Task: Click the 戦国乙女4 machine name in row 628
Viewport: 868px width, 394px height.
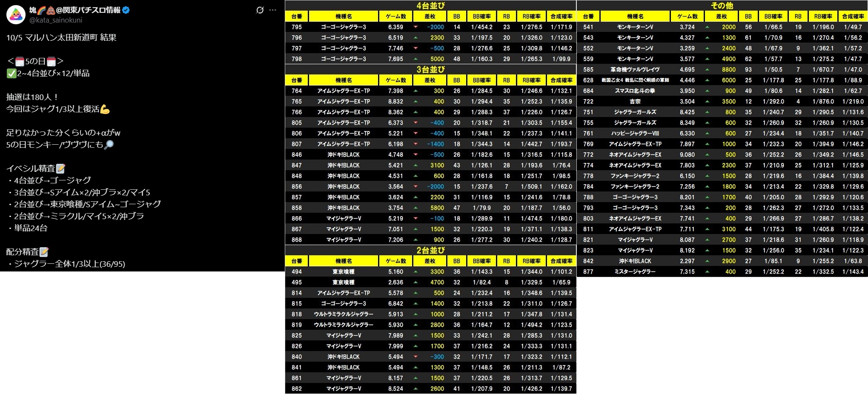Action: click(x=635, y=80)
